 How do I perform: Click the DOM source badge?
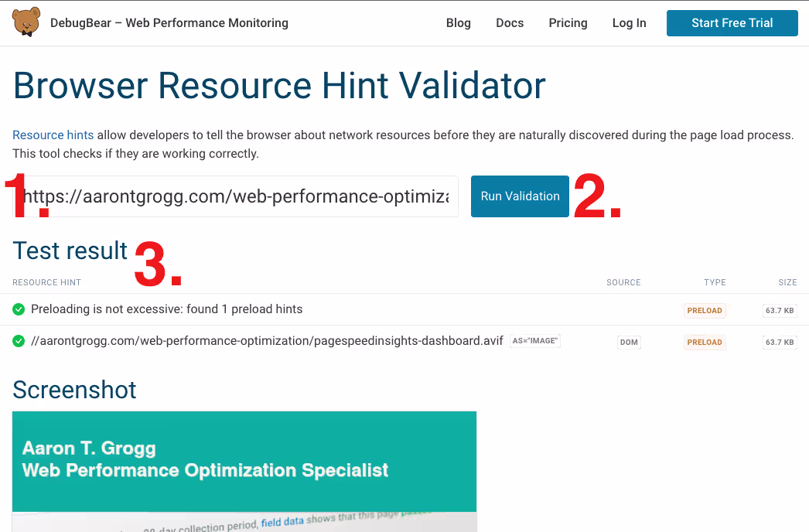click(x=630, y=342)
